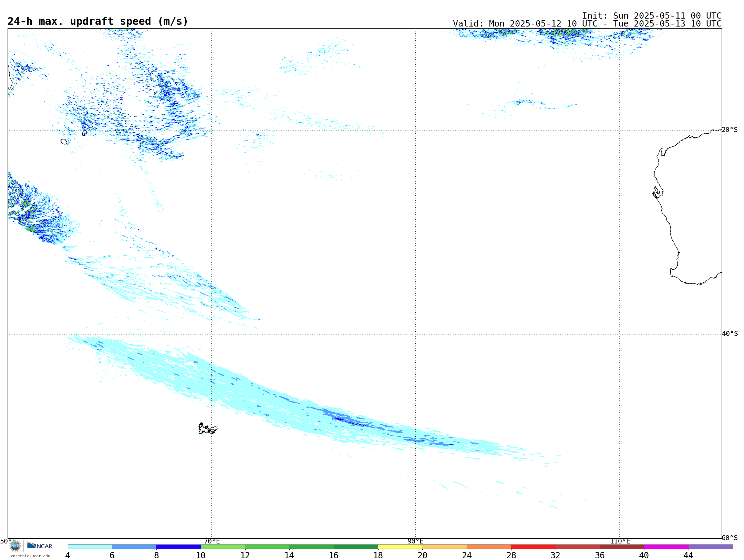The image size is (744, 560).
Task: Click the dark blue 8-10 color swatch
Action: [178, 547]
